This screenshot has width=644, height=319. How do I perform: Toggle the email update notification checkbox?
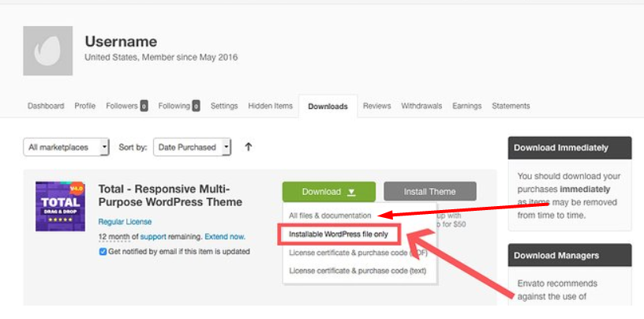tap(103, 252)
